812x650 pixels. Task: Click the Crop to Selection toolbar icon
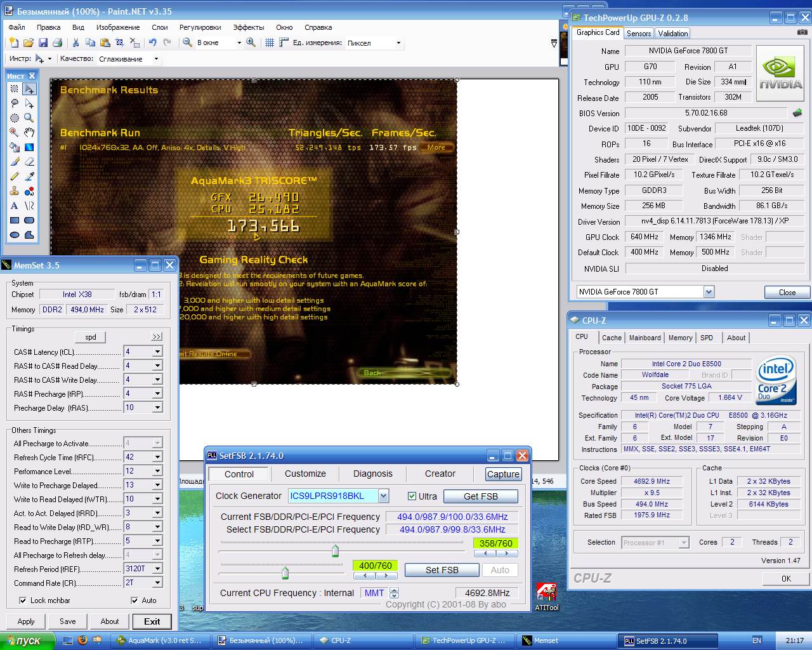[120, 43]
